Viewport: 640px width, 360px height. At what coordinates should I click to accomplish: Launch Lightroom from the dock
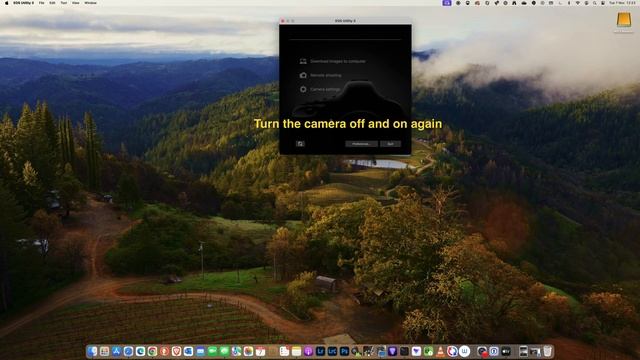tap(320, 351)
